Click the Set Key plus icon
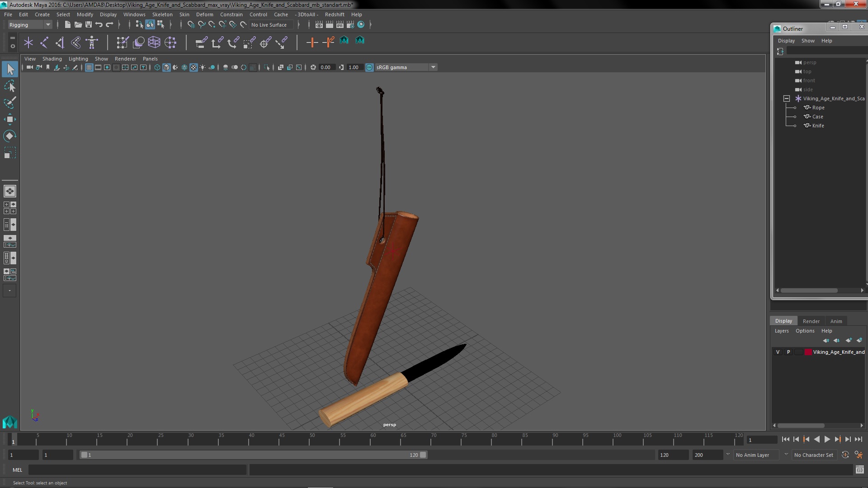The image size is (868, 488). pos(312,42)
